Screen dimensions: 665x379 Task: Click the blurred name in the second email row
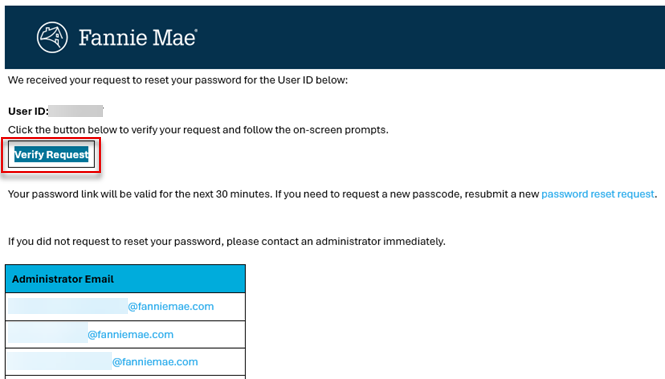coord(48,334)
